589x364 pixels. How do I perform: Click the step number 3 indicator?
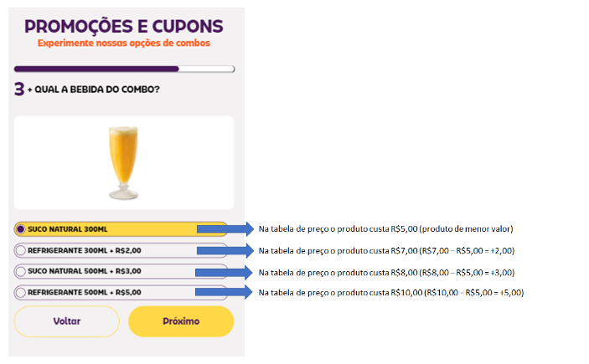pos(19,89)
